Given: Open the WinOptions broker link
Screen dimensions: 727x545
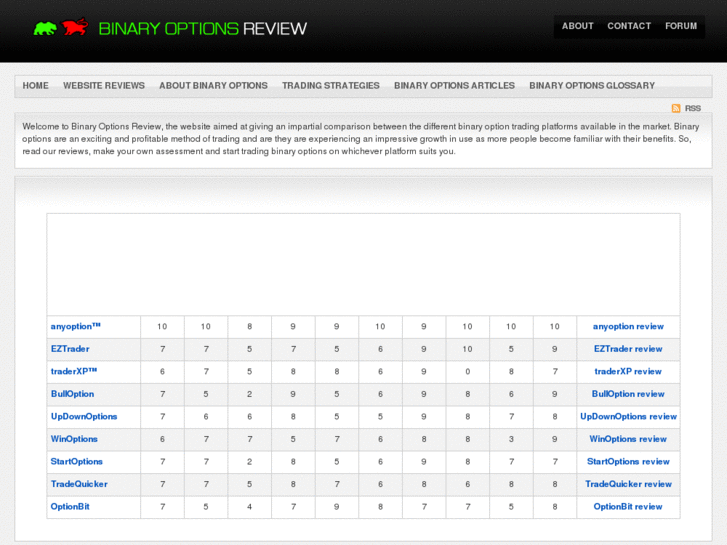Looking at the screenshot, I should tap(74, 439).
